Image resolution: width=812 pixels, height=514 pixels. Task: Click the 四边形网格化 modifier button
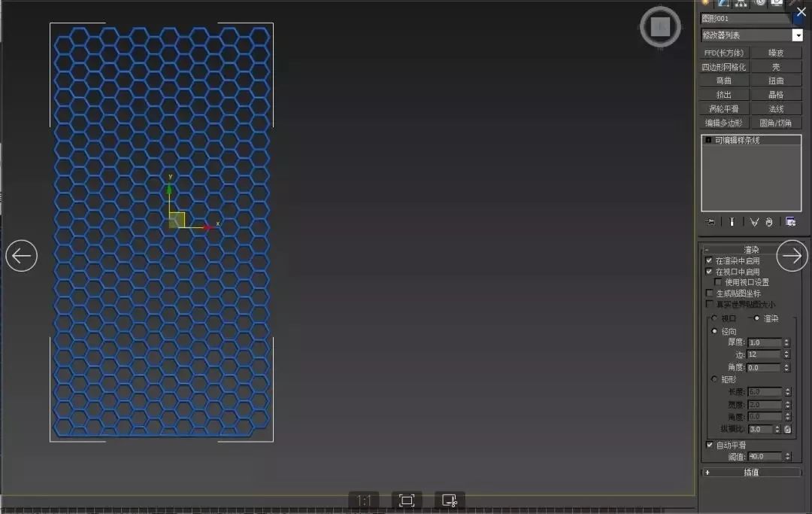tap(724, 67)
